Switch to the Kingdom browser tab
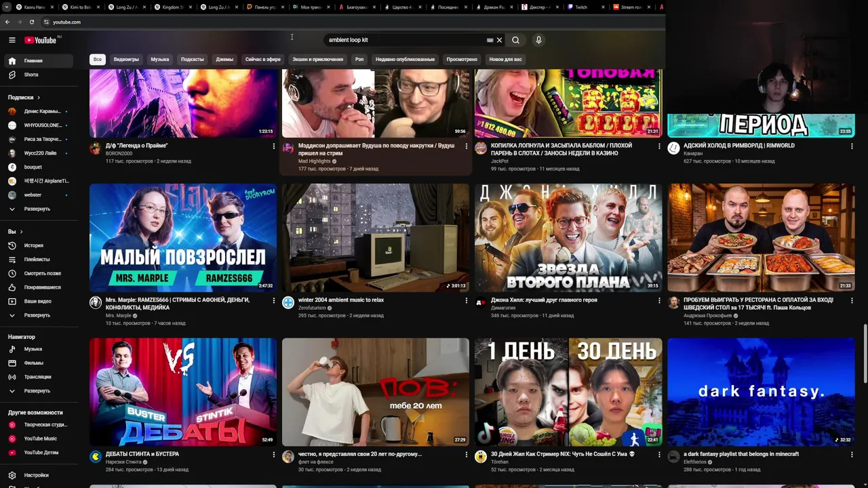 [x=172, y=7]
